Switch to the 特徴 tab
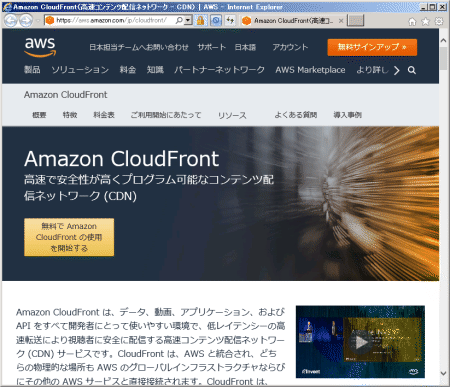 coord(70,115)
